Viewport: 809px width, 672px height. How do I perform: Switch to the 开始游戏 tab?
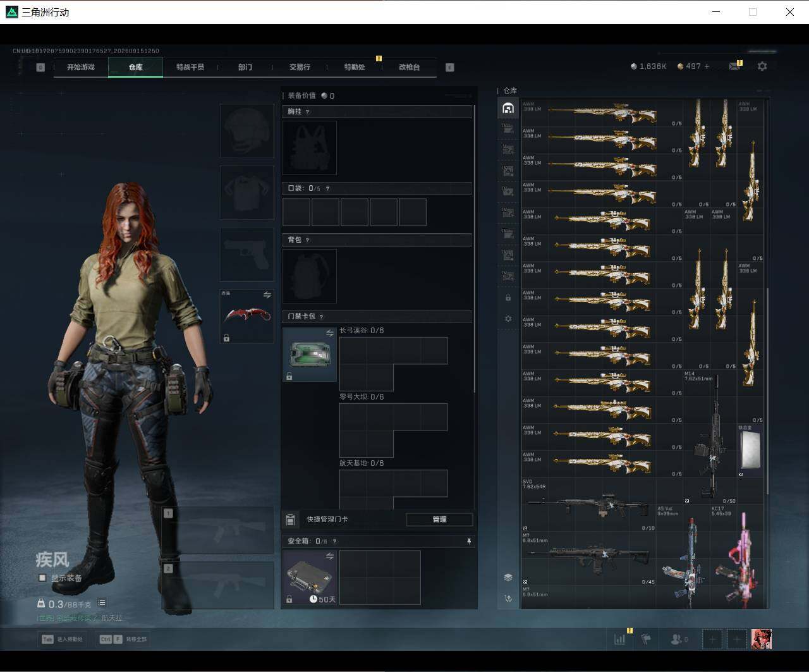81,67
